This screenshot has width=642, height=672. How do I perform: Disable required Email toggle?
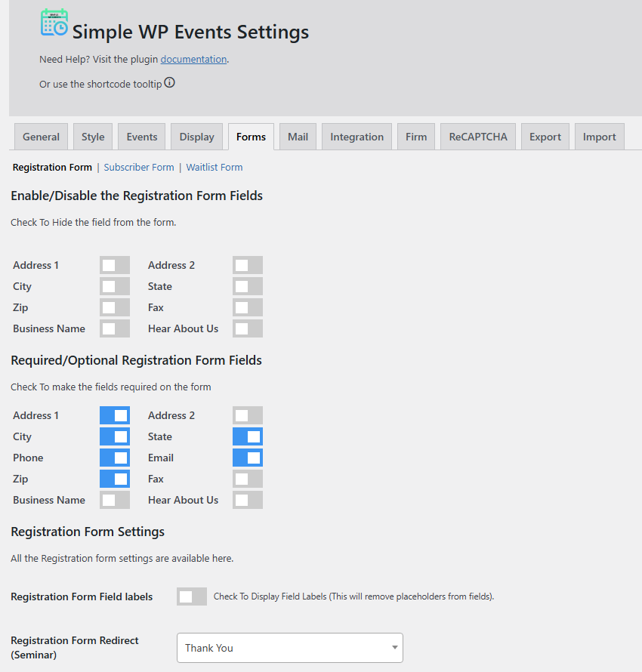[248, 458]
